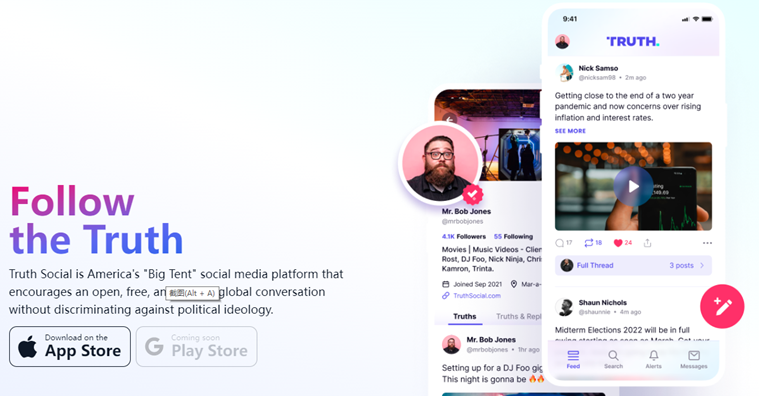The image size is (759, 396).
Task: Open Alerts bell in the bottom navigation
Action: [653, 359]
